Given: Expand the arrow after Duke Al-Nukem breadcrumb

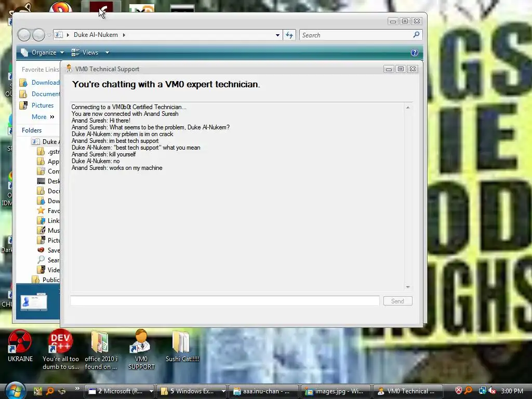Looking at the screenshot, I should coord(124,35).
